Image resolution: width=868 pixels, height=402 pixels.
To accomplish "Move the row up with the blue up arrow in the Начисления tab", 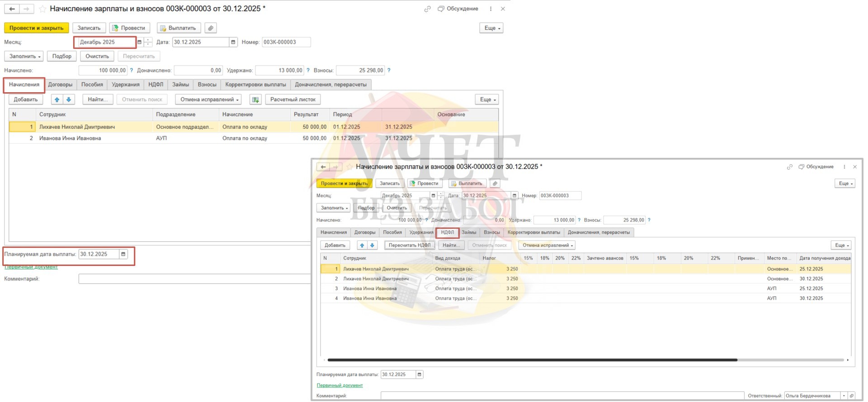I will (57, 99).
